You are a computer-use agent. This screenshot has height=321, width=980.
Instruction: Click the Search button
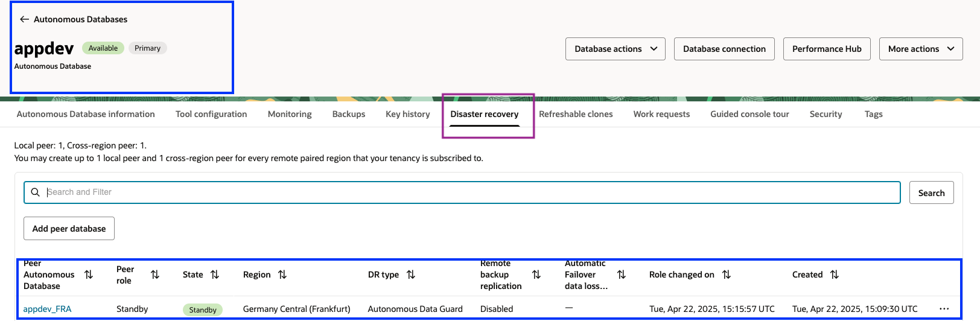coord(931,192)
